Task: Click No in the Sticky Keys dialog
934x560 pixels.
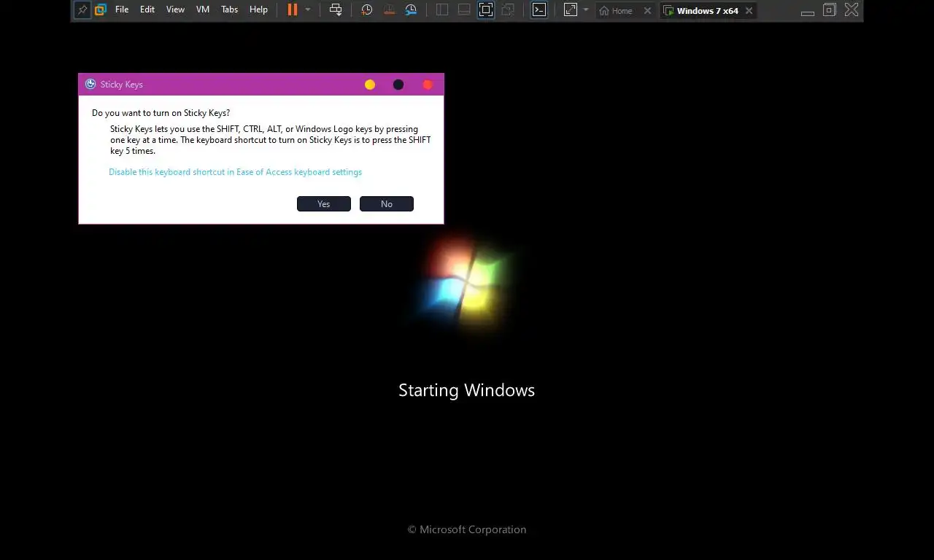Action: tap(387, 204)
